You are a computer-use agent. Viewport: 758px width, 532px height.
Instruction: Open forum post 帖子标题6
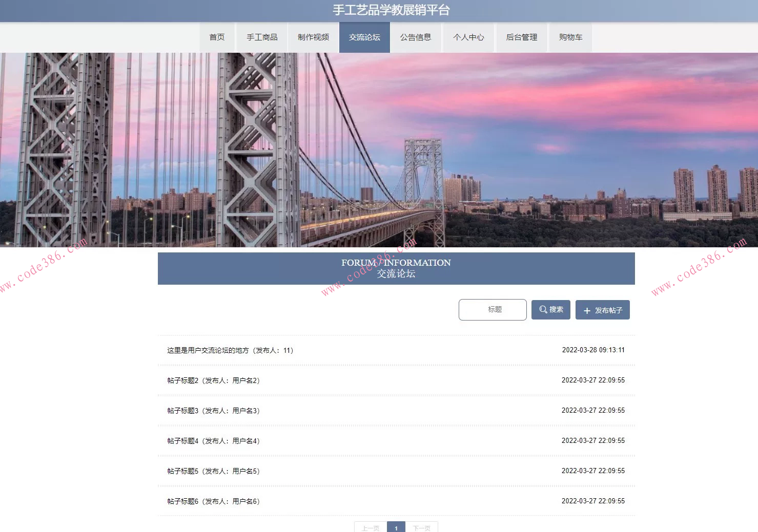coord(213,501)
